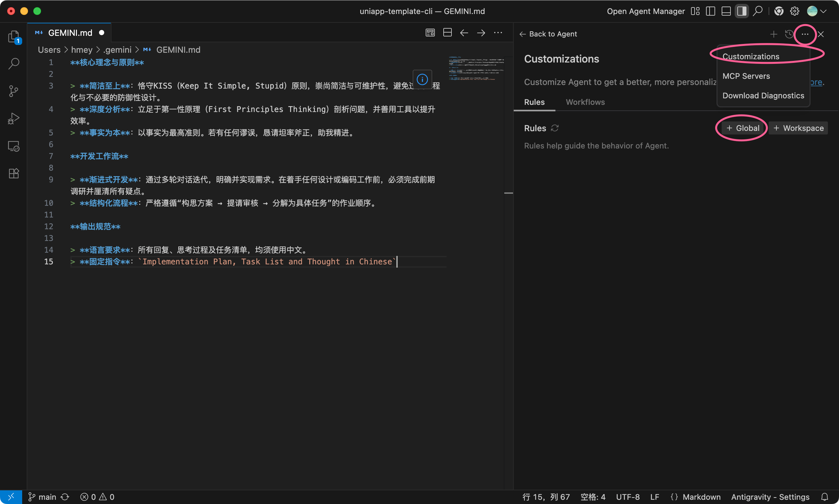Go Back to Agent
This screenshot has height=504, width=839.
click(548, 34)
